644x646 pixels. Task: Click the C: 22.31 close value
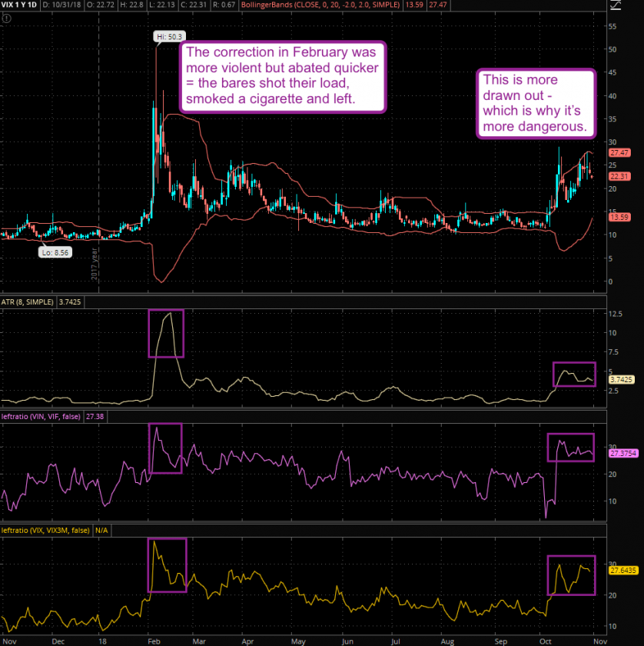pyautogui.click(x=194, y=5)
